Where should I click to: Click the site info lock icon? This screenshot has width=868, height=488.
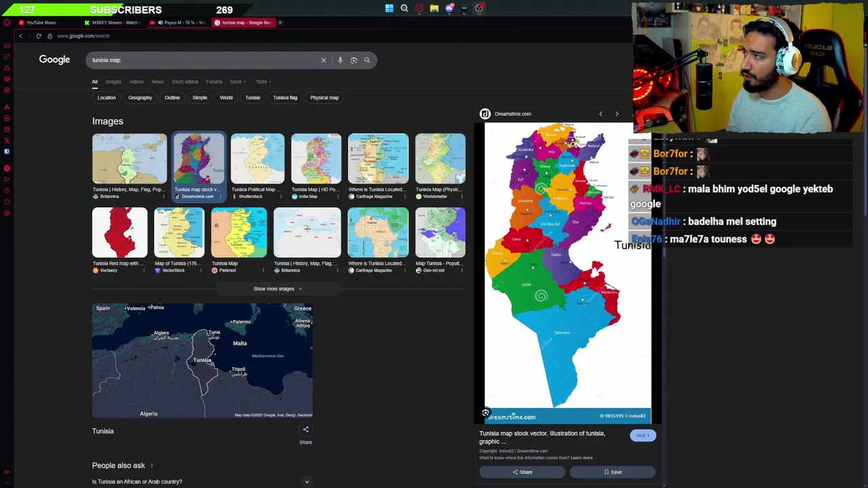click(50, 36)
